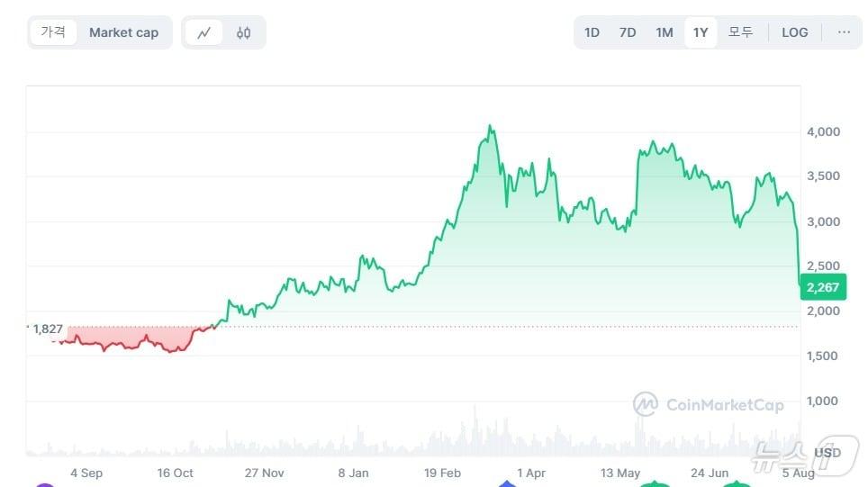This screenshot has height=487, width=868.
Task: Set the time range to 1D
Action: 592,32
